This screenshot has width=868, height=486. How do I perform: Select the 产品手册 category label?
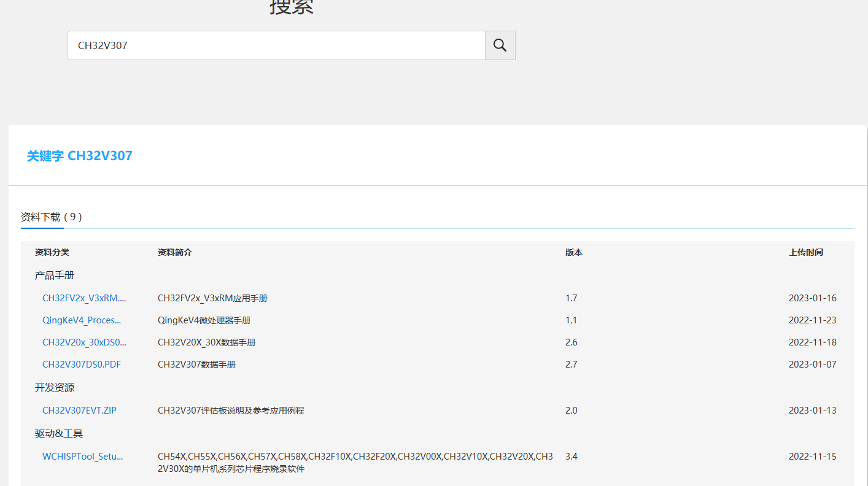click(55, 276)
